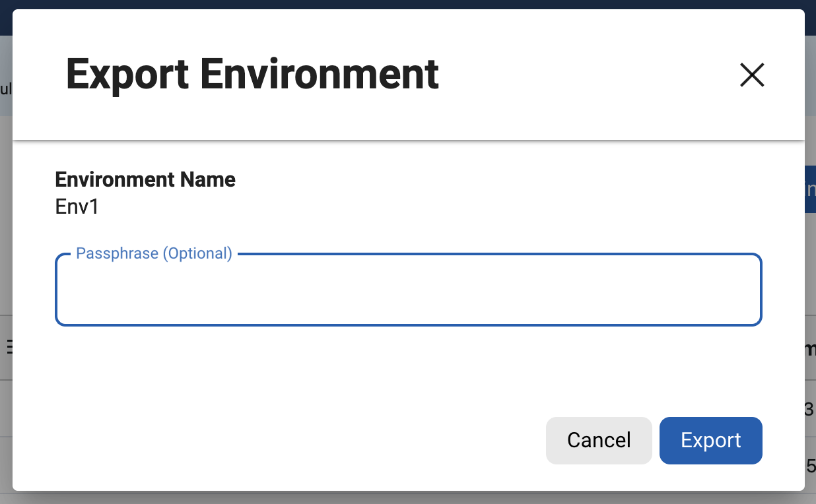Click the hamburger icon at left edge

click(x=9, y=347)
